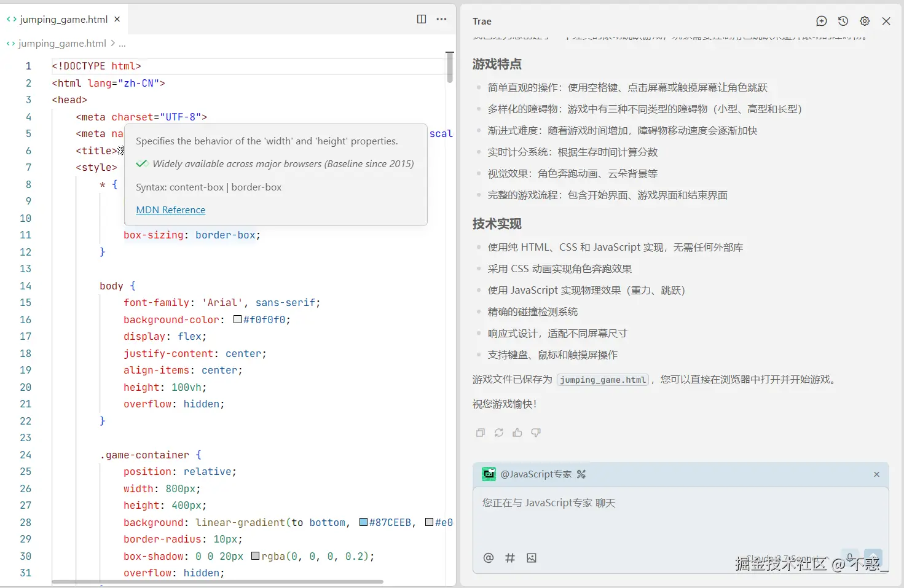Attach an image to the chat
904x588 pixels.
coord(532,558)
